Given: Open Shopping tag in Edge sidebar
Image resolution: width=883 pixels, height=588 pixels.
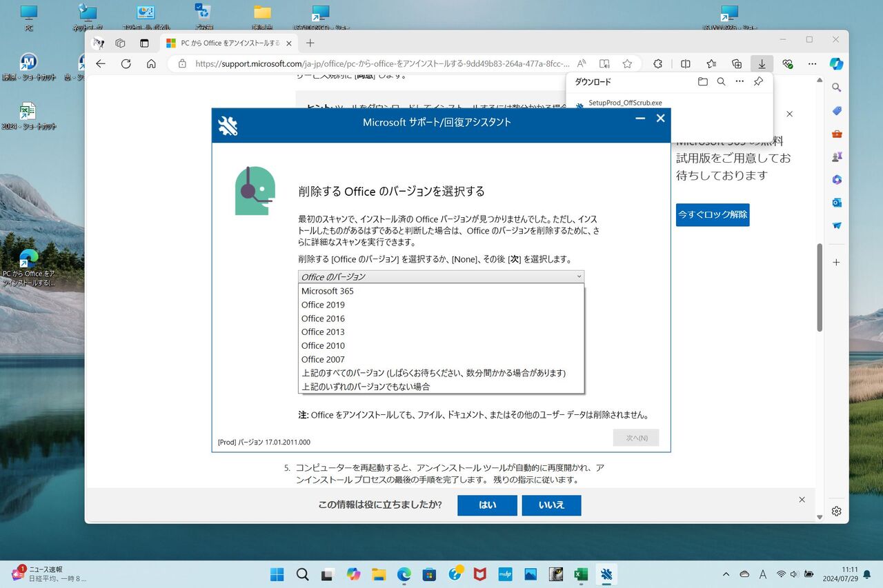Looking at the screenshot, I should point(836,111).
